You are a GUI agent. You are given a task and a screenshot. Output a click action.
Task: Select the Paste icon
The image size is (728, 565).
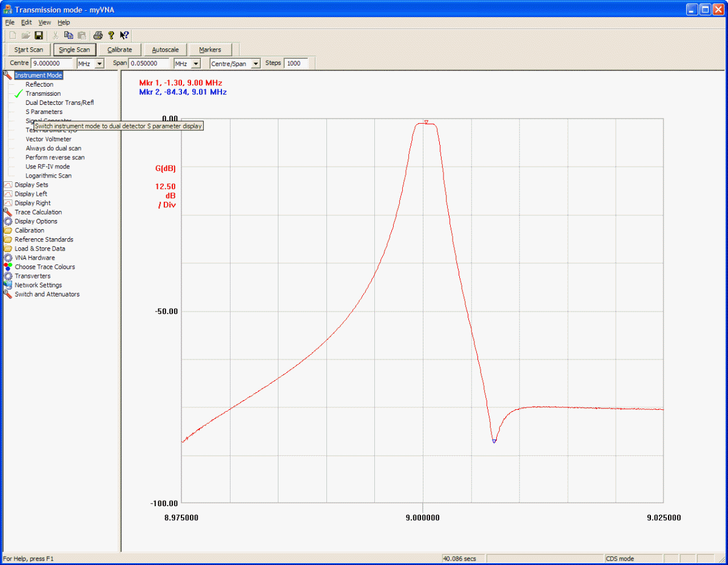[81, 35]
